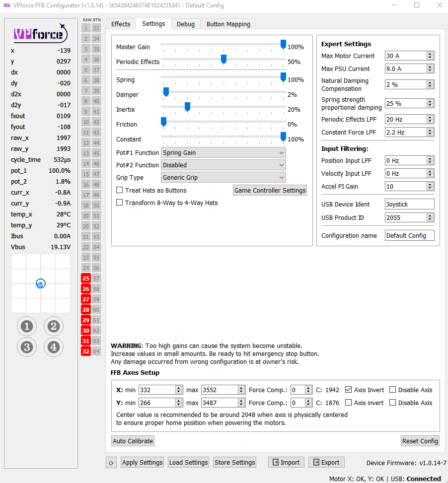Click Apply Settings
Viewport: 448px width, 483px height.
coord(142,462)
